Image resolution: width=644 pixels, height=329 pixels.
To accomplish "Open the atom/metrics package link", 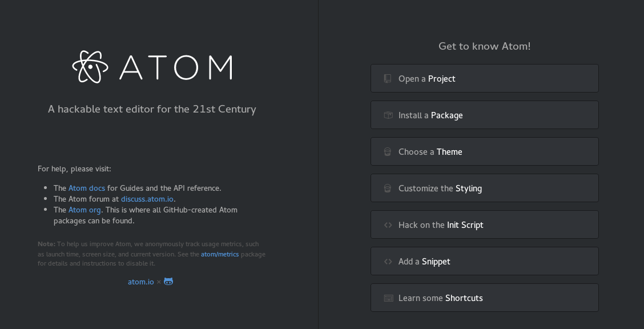I will [220, 254].
